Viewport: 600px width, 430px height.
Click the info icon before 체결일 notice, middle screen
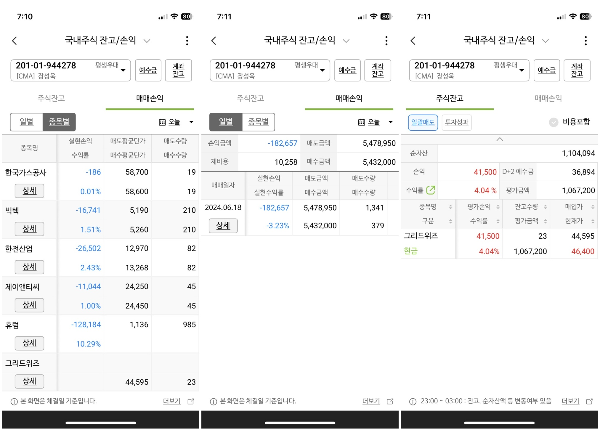(214, 401)
